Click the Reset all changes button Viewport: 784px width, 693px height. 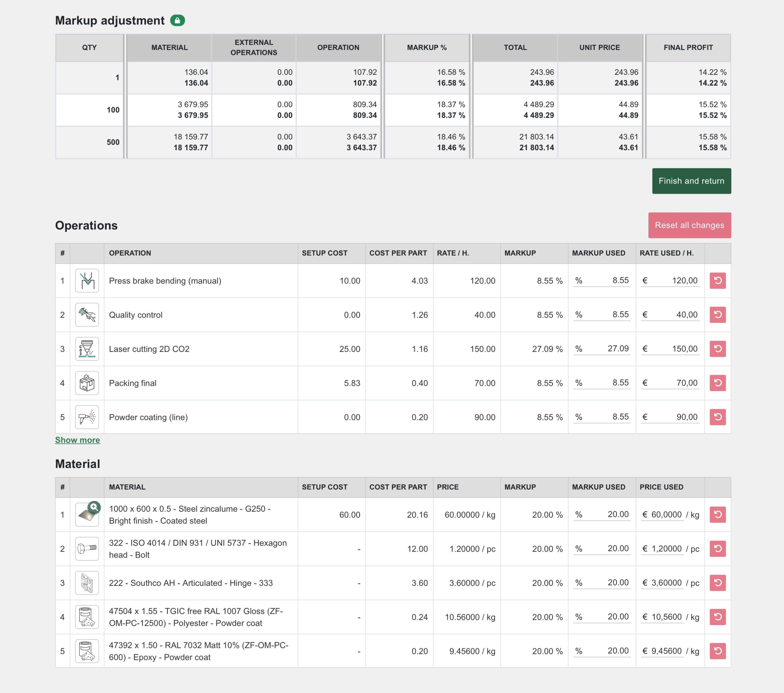coord(689,225)
